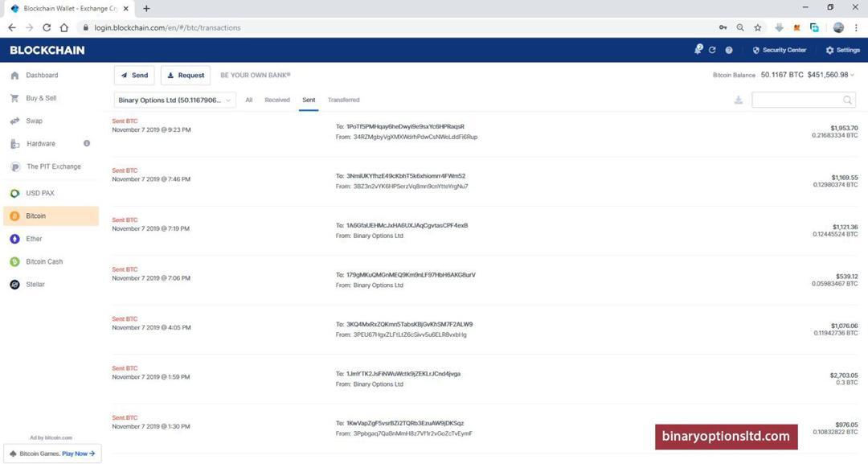
Task: Open Settings in header
Action: [x=842, y=50]
